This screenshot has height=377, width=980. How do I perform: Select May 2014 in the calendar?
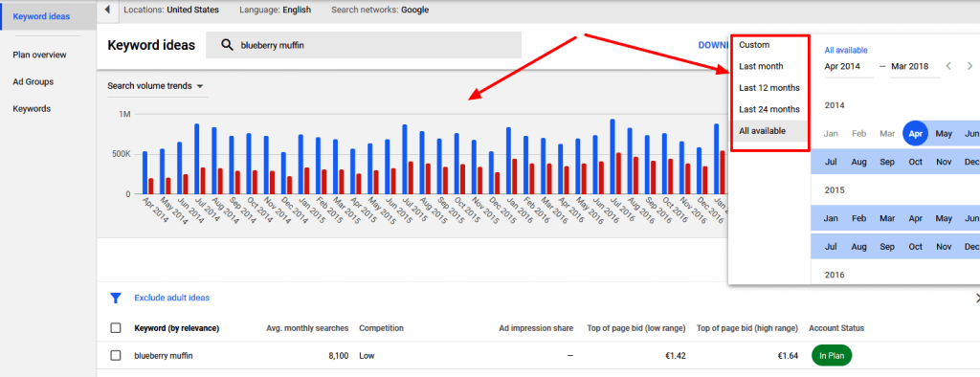pos(944,134)
